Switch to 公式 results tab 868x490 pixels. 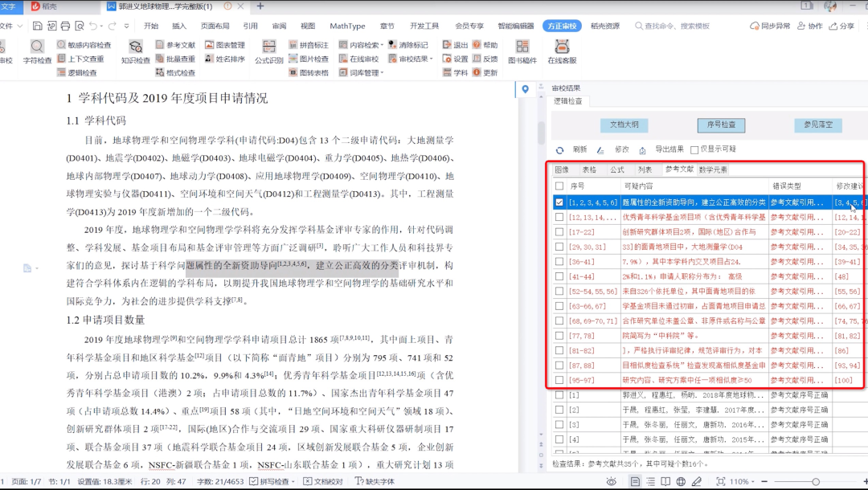(x=617, y=169)
